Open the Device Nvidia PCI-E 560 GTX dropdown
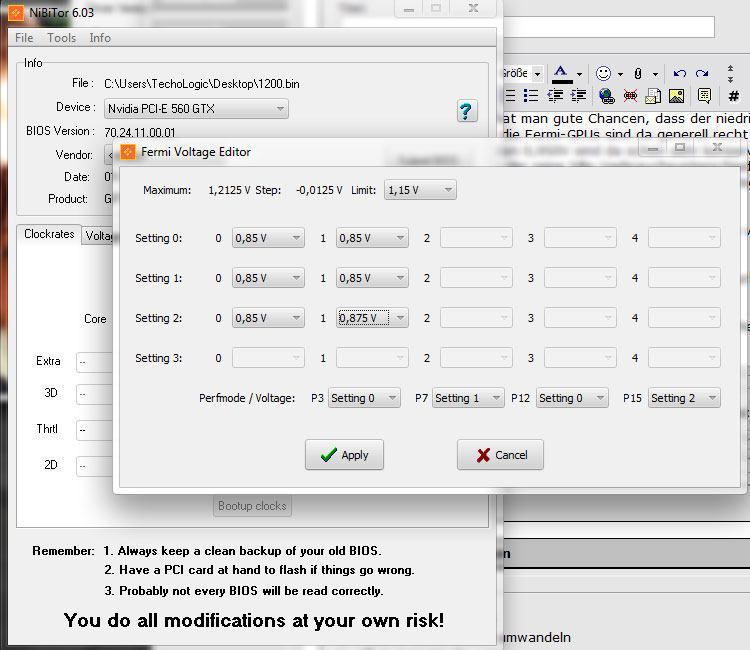Image resolution: width=750 pixels, height=650 pixels. [x=196, y=109]
